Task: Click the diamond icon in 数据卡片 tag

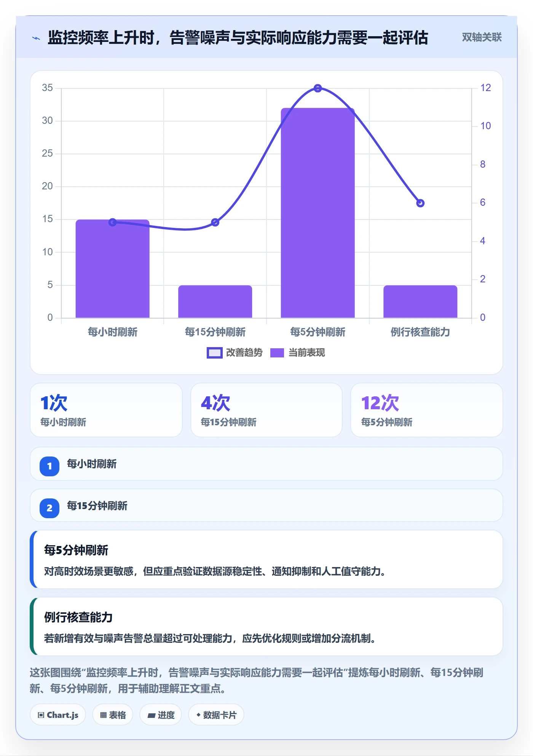Action: [198, 715]
